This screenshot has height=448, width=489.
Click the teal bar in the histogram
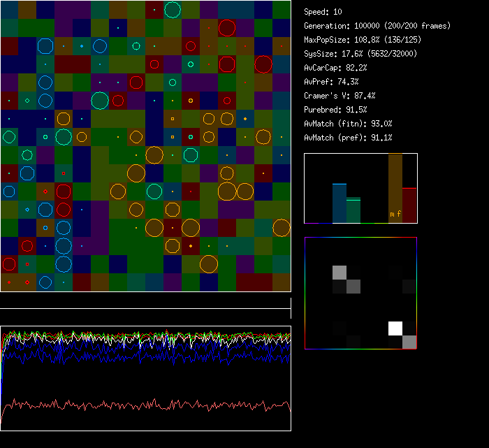coord(353,211)
